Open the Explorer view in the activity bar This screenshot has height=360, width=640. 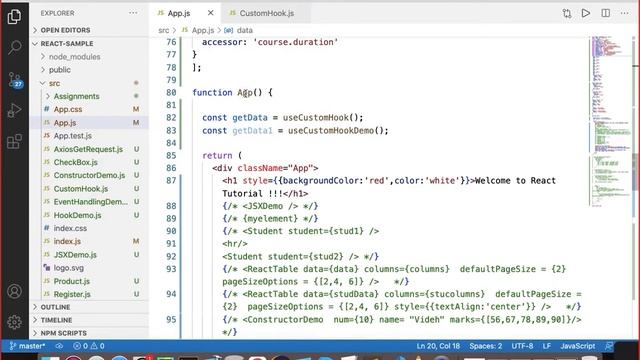tap(14, 17)
